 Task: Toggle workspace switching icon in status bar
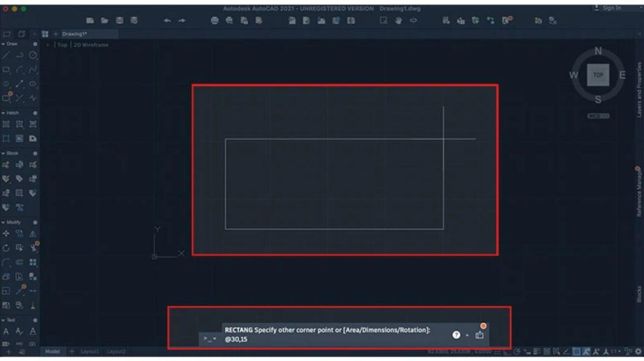tap(628, 351)
